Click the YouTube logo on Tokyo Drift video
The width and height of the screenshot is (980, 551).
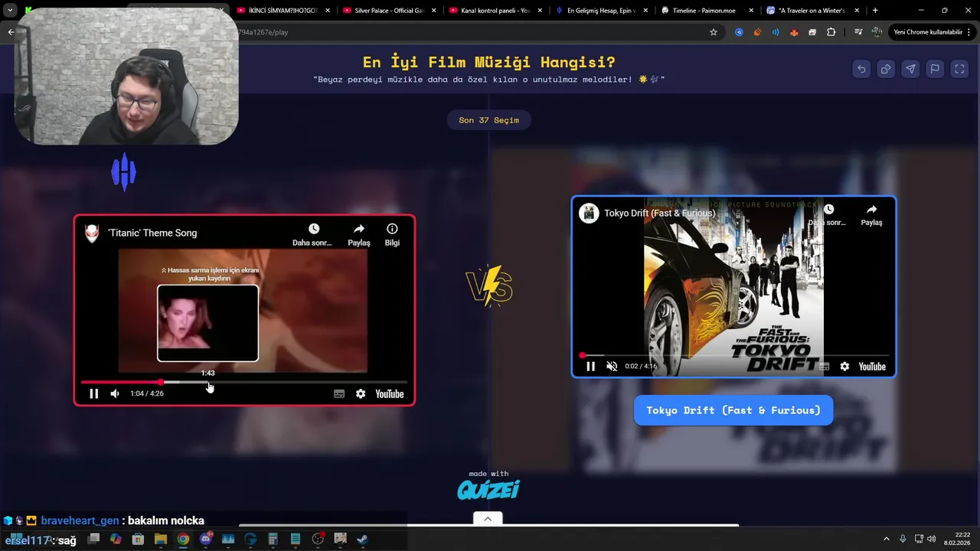pos(872,367)
